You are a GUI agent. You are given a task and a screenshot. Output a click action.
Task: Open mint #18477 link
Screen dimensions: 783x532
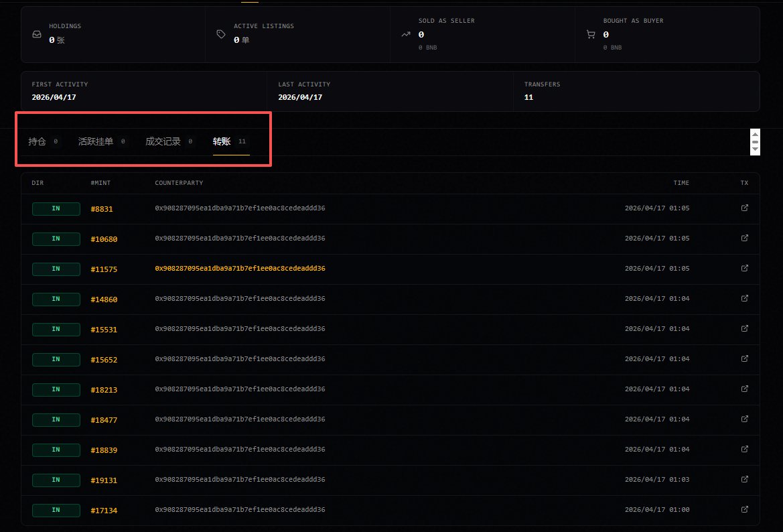point(104,420)
